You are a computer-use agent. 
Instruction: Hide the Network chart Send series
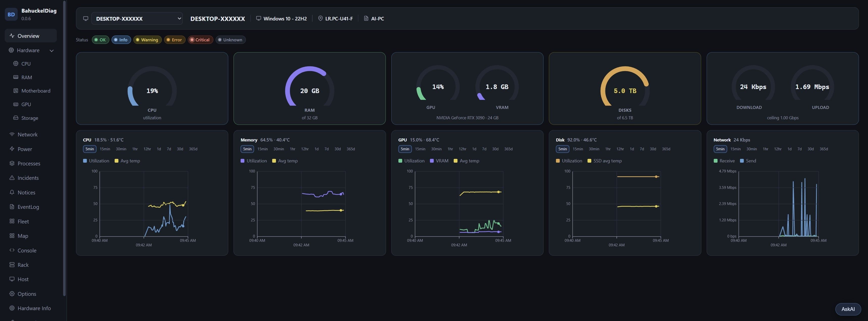click(x=748, y=161)
